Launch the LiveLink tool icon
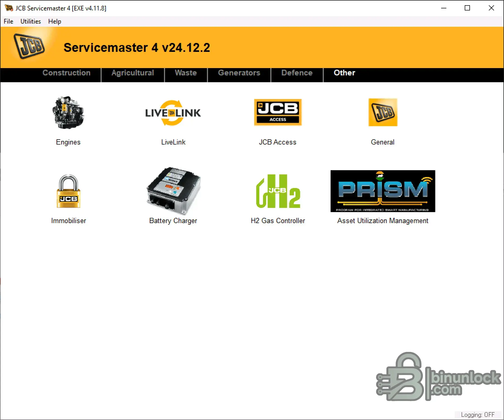Screen dimensions: 504x420 173,113
